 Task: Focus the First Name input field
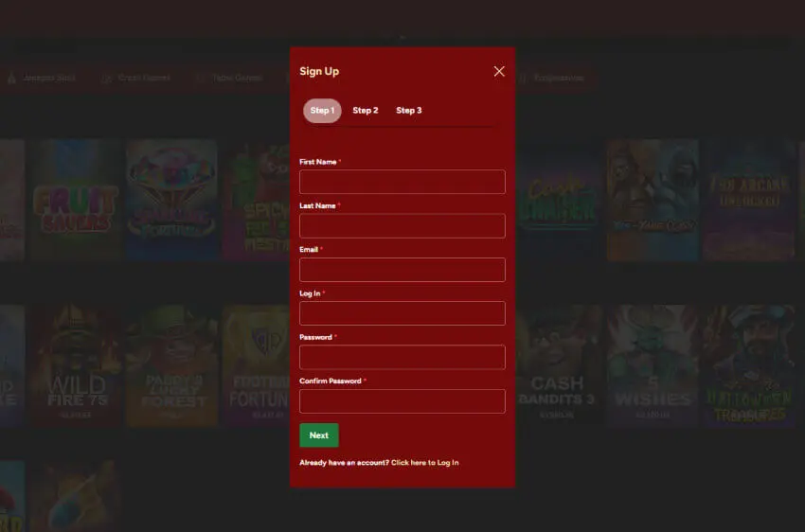[402, 182]
